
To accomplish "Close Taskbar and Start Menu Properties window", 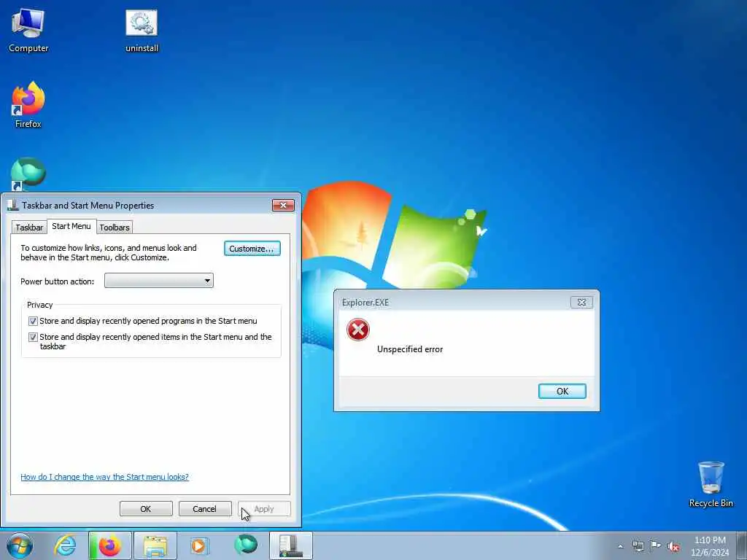I will point(283,205).
